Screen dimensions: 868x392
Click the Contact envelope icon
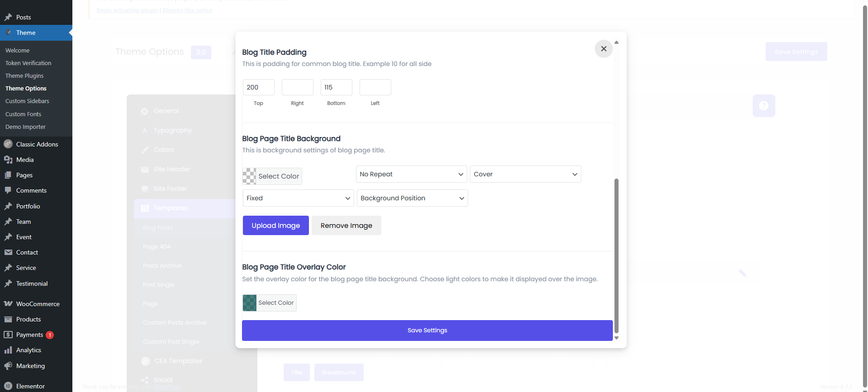click(8, 252)
